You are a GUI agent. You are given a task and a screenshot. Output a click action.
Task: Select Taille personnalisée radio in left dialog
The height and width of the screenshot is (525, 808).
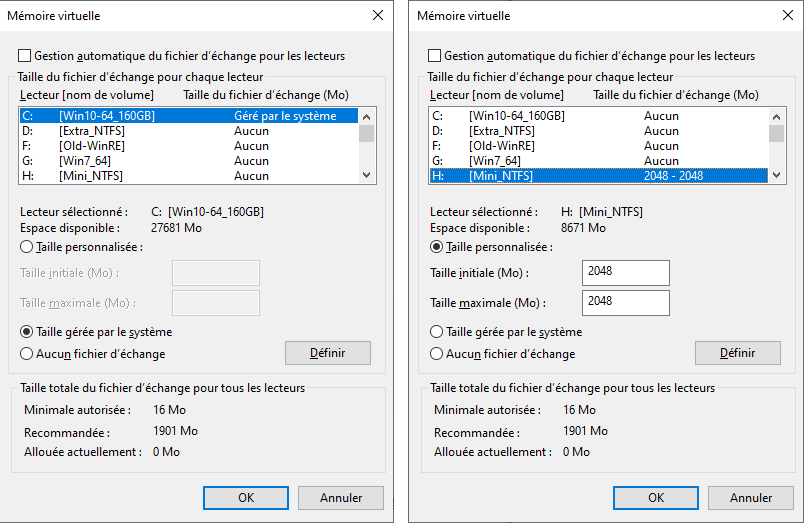[27, 247]
